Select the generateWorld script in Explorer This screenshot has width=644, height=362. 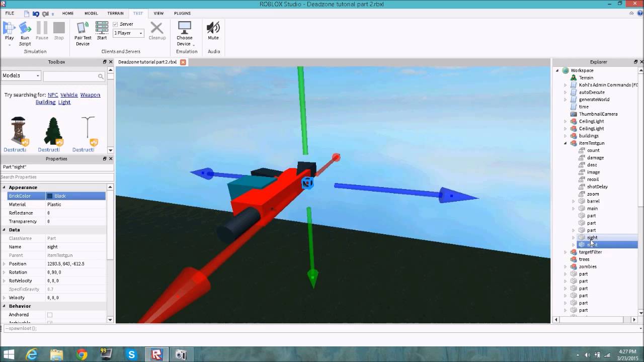point(594,100)
